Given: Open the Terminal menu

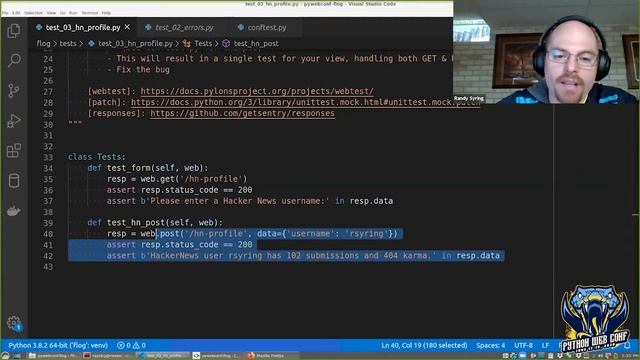Looking at the screenshot, I should point(89,13).
